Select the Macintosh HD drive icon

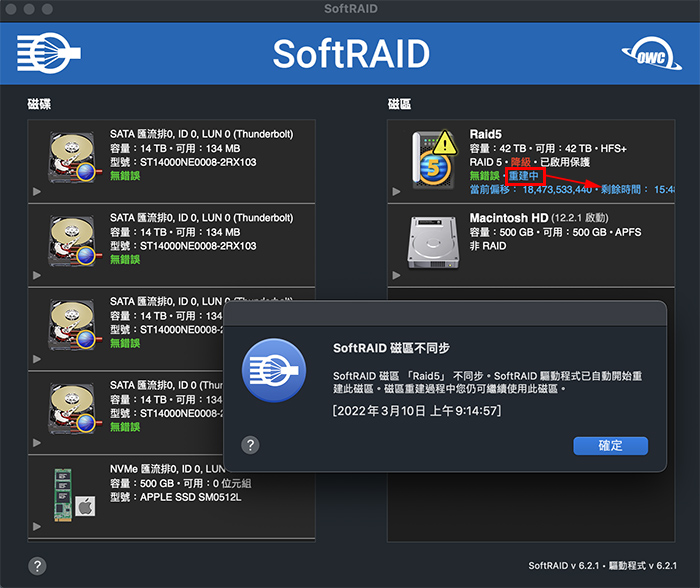(433, 242)
